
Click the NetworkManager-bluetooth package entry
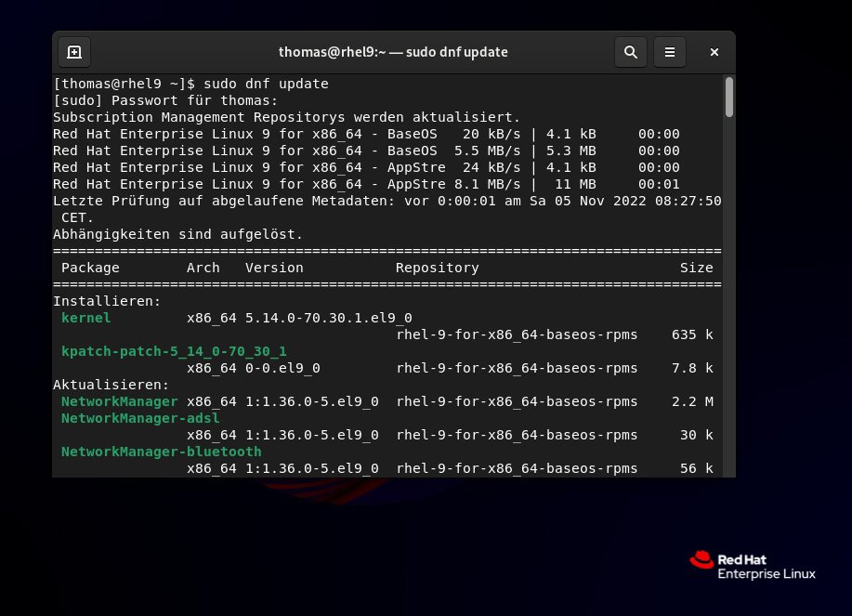coord(162,452)
